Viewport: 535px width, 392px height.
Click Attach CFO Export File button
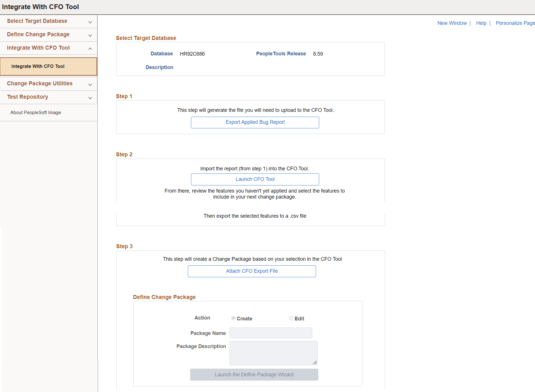(x=252, y=271)
